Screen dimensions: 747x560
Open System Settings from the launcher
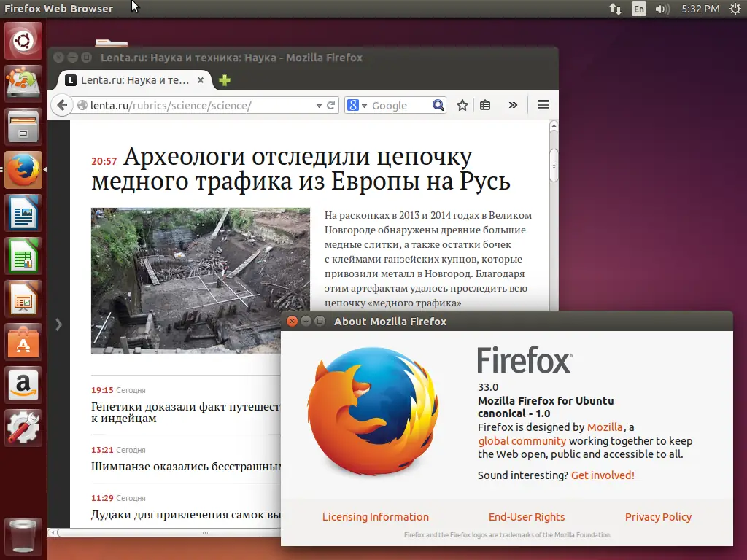(23, 427)
